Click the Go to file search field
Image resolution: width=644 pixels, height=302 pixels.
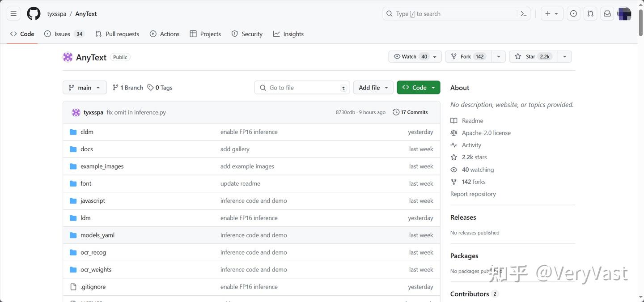302,88
